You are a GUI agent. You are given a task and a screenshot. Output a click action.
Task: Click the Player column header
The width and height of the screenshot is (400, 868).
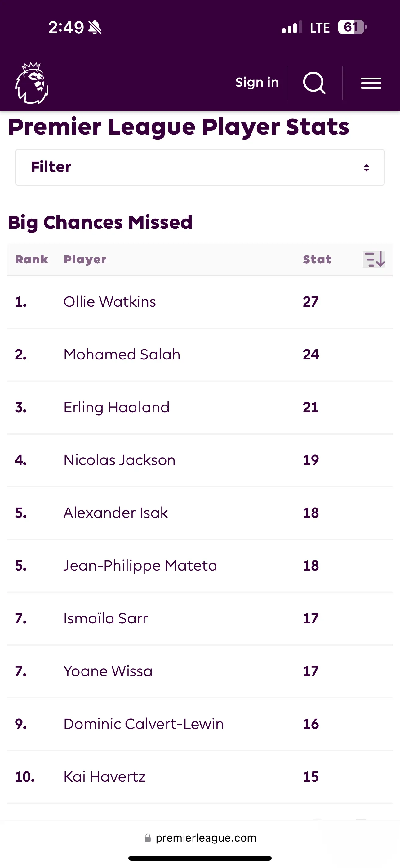coord(85,260)
